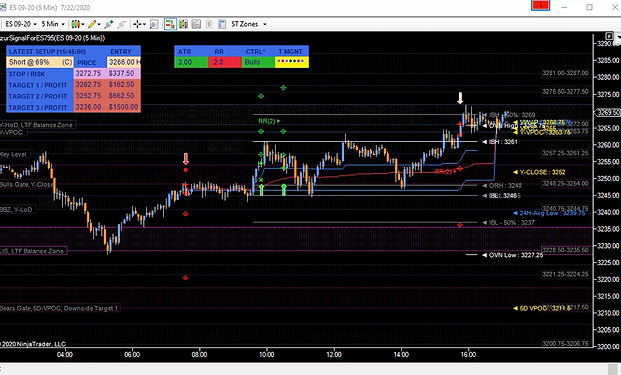Click the stop price 3272.75

[88, 73]
